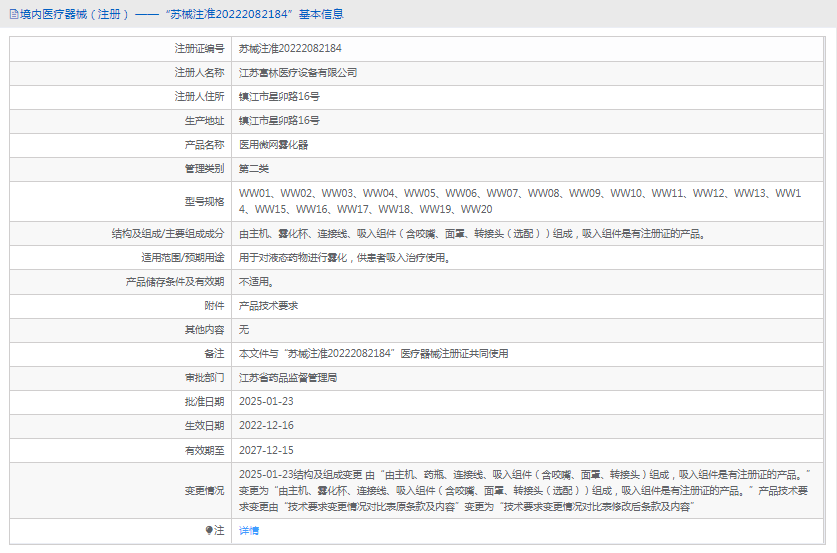Screen dimensions: 837x553
Task: Click the 产品名称 row label
Action: coord(204,145)
